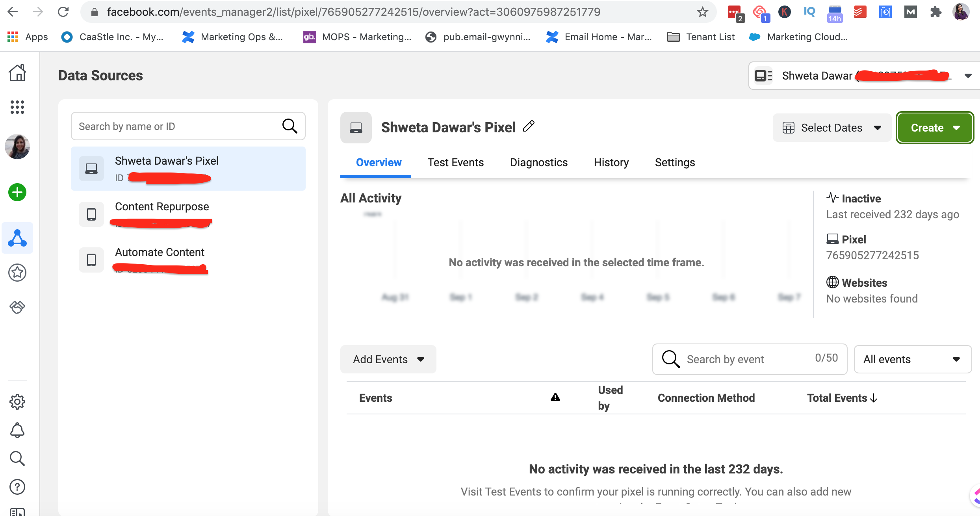Viewport: 980px width, 516px height.
Task: Open the Business home icon in sidebar
Action: coord(17,73)
